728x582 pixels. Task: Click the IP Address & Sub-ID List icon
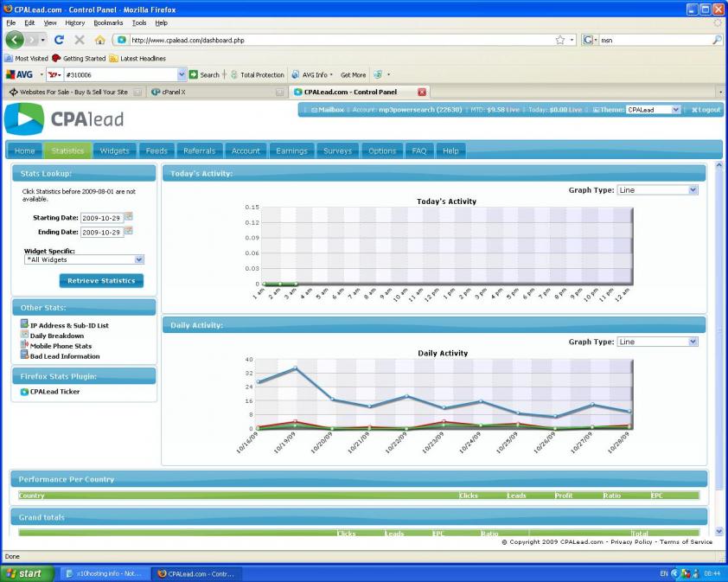click(x=24, y=324)
